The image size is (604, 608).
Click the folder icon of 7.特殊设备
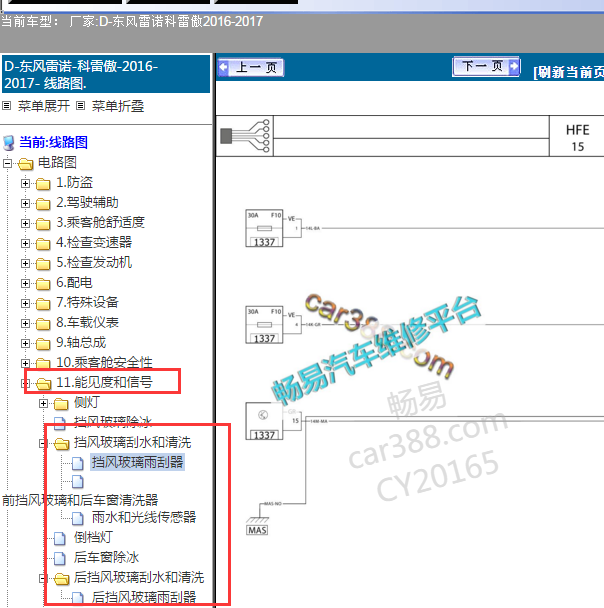pos(43,304)
